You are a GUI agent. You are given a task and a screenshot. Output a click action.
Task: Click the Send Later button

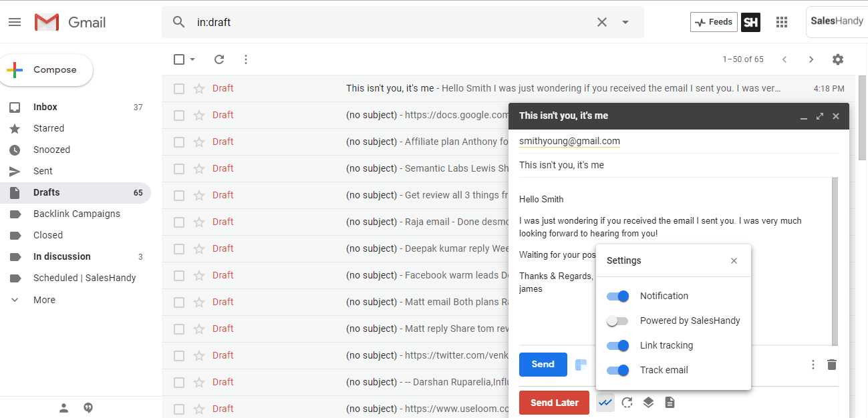[x=554, y=403]
